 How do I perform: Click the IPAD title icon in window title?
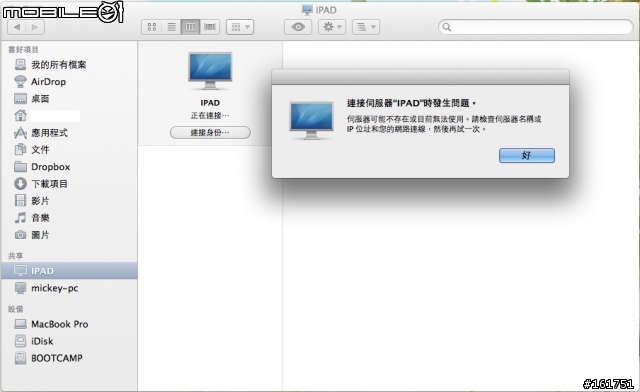click(x=307, y=9)
